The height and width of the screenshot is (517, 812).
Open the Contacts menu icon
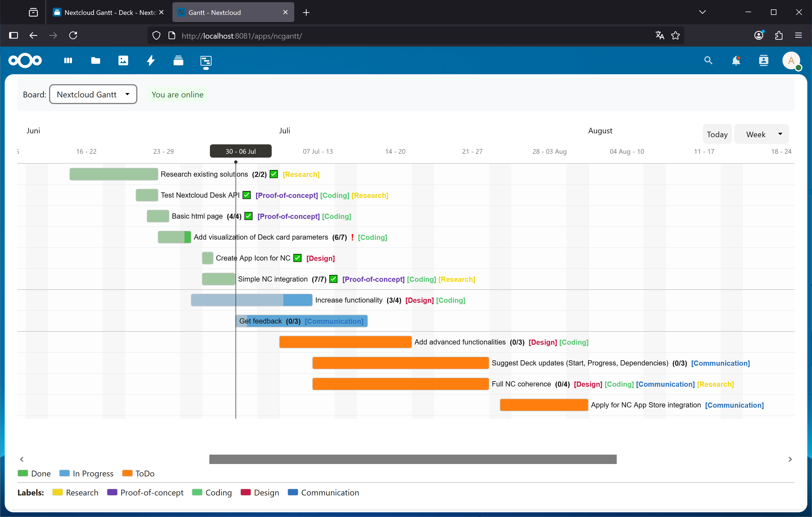tap(763, 61)
